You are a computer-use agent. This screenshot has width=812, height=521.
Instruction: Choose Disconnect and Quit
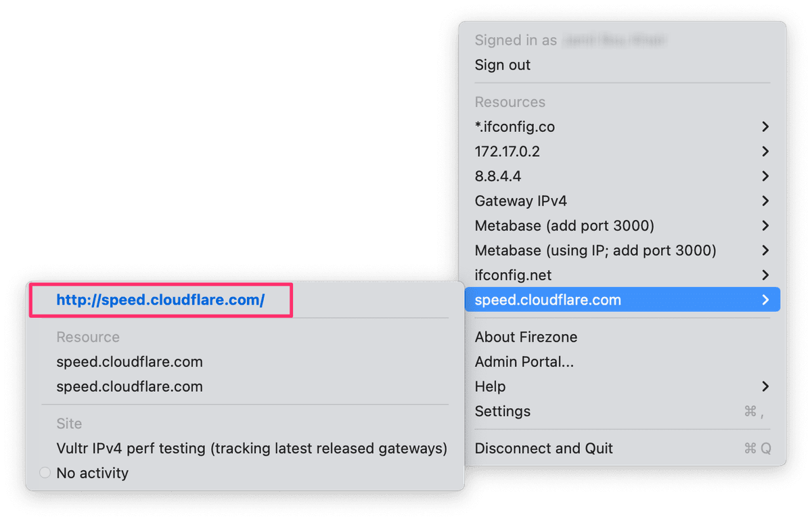click(544, 448)
